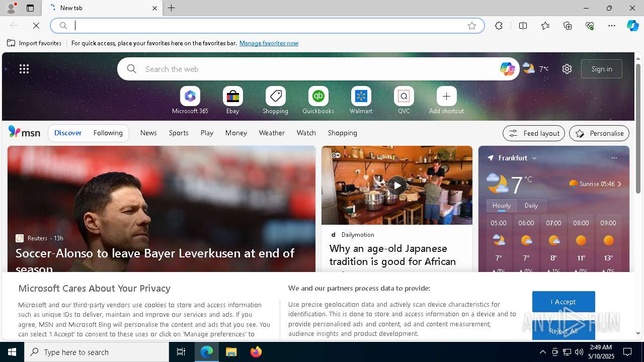Open the MSN apps grid launcher
This screenshot has height=362, width=644.
24,69
